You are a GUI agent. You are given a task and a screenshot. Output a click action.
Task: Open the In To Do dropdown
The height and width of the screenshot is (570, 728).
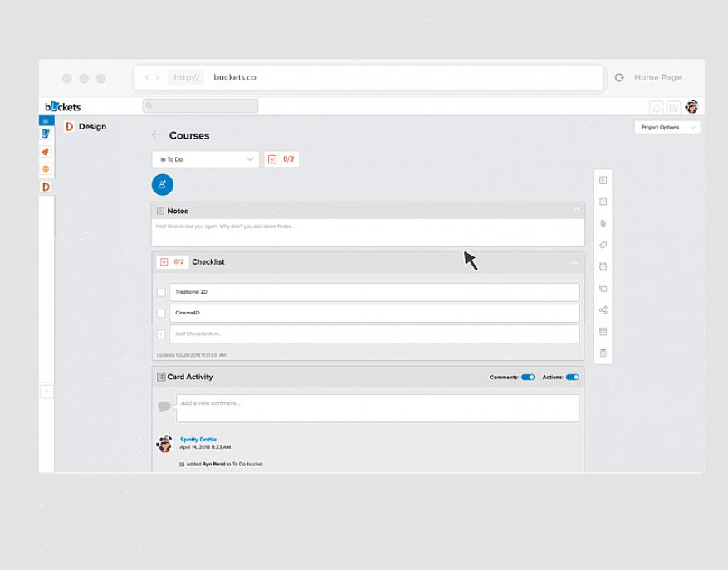(x=205, y=158)
